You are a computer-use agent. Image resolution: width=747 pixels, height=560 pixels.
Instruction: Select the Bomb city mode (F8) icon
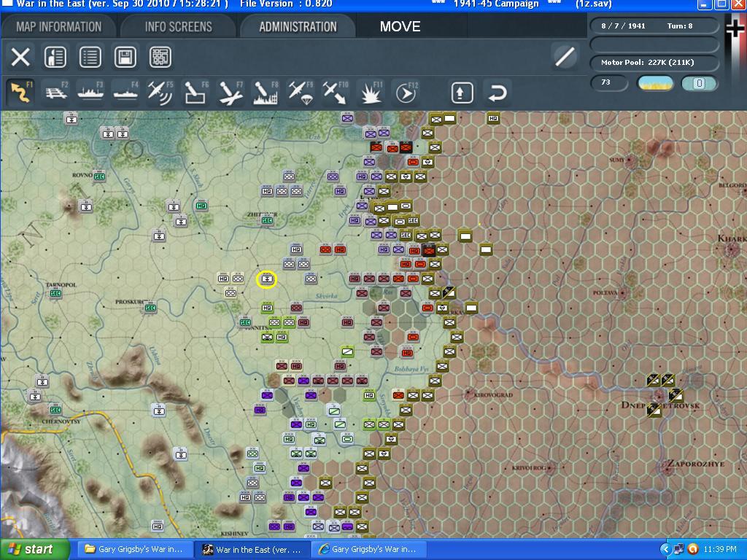coord(266,92)
